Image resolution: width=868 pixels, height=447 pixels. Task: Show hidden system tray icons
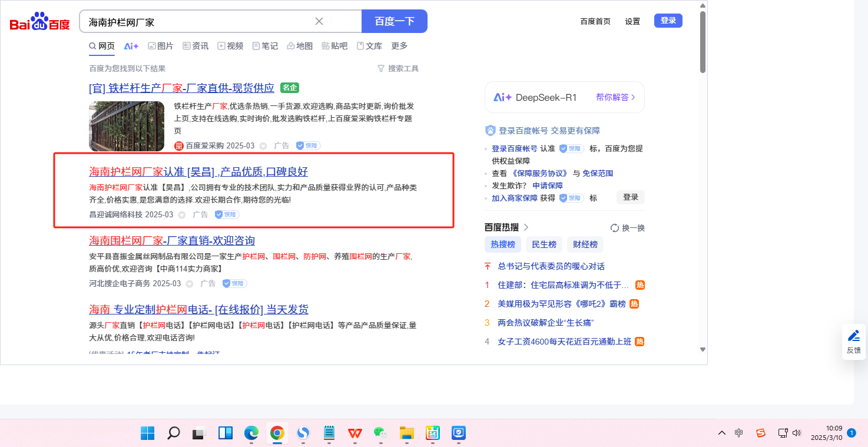coord(722,433)
